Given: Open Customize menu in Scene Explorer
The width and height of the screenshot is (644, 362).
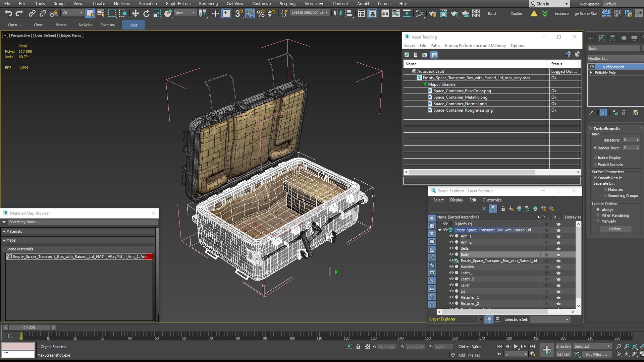Looking at the screenshot, I should (492, 200).
